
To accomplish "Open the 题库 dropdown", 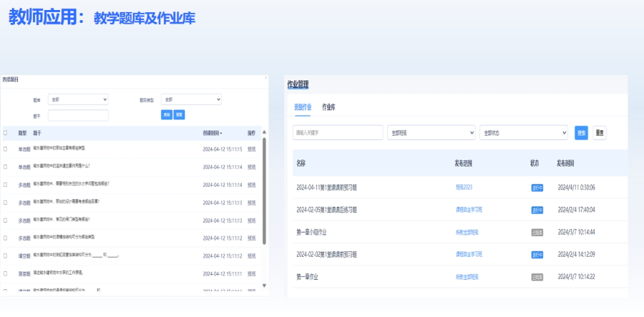I will (x=78, y=99).
